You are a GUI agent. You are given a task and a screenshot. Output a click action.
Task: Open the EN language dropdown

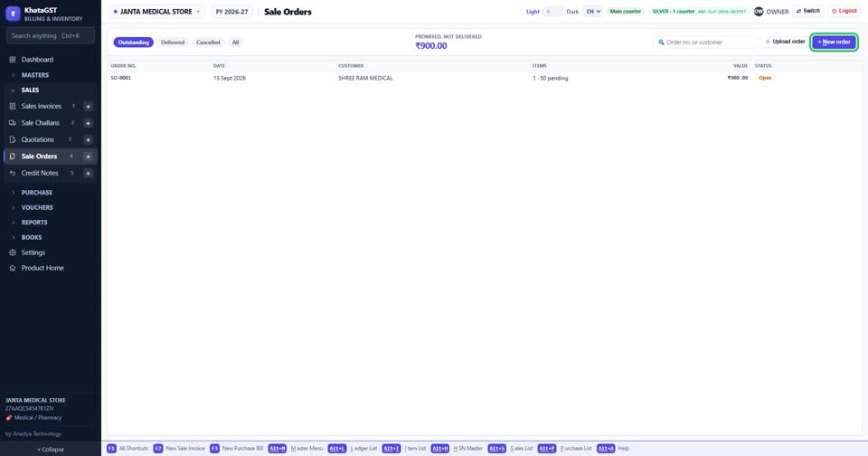click(593, 12)
